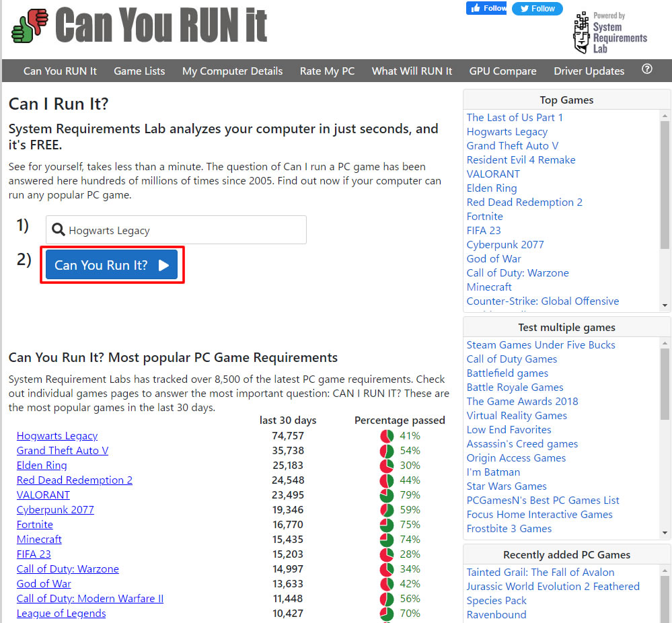Click VALORANT pass-rate pie chart icon
The height and width of the screenshot is (623, 672).
click(387, 495)
